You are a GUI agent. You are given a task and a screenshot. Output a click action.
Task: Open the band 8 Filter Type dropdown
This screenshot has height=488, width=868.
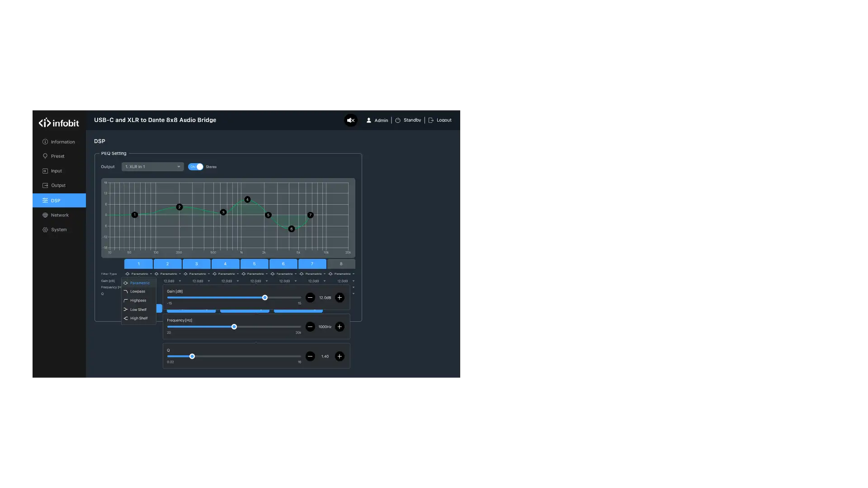click(341, 274)
